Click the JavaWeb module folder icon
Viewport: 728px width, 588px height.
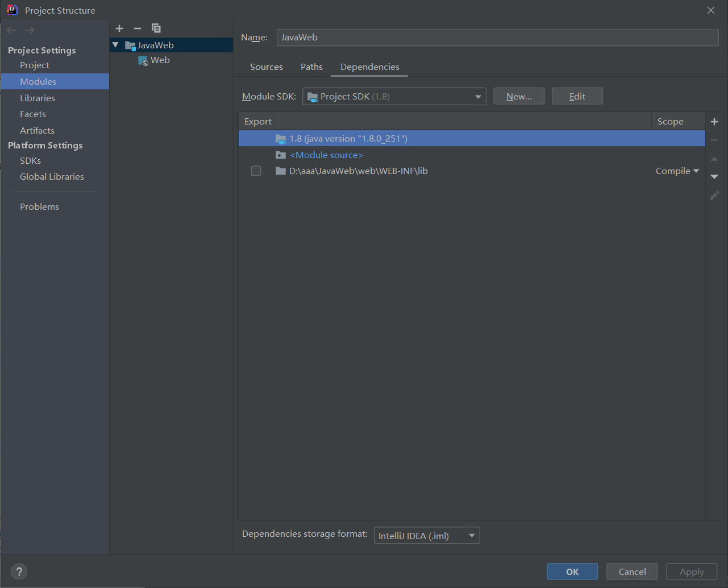[x=130, y=45]
